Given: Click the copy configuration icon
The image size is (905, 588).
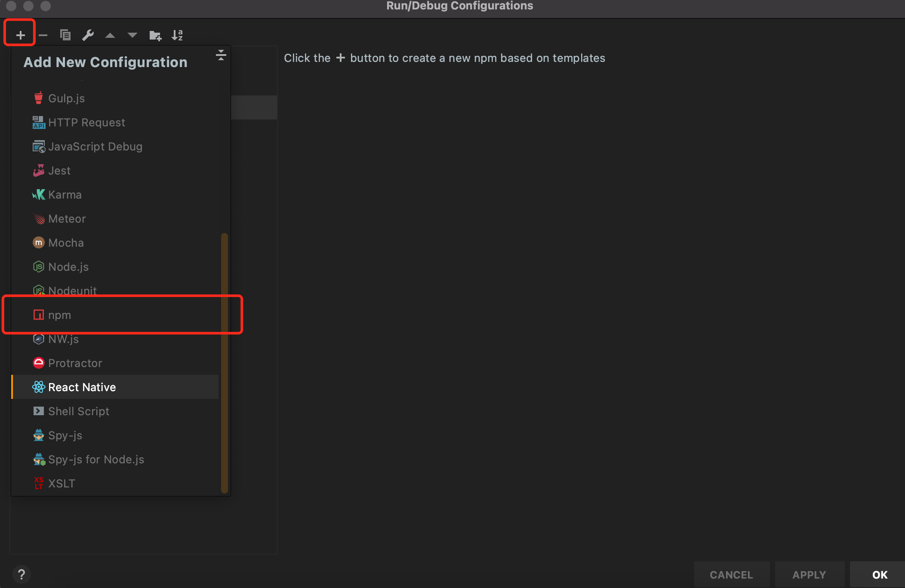Looking at the screenshot, I should pyautogui.click(x=65, y=35).
